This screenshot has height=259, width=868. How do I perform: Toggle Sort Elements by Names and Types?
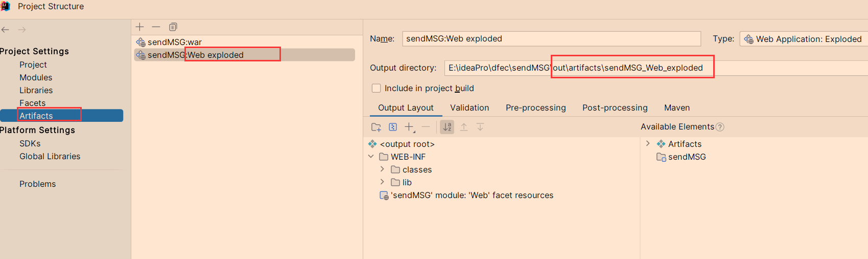[x=447, y=127]
